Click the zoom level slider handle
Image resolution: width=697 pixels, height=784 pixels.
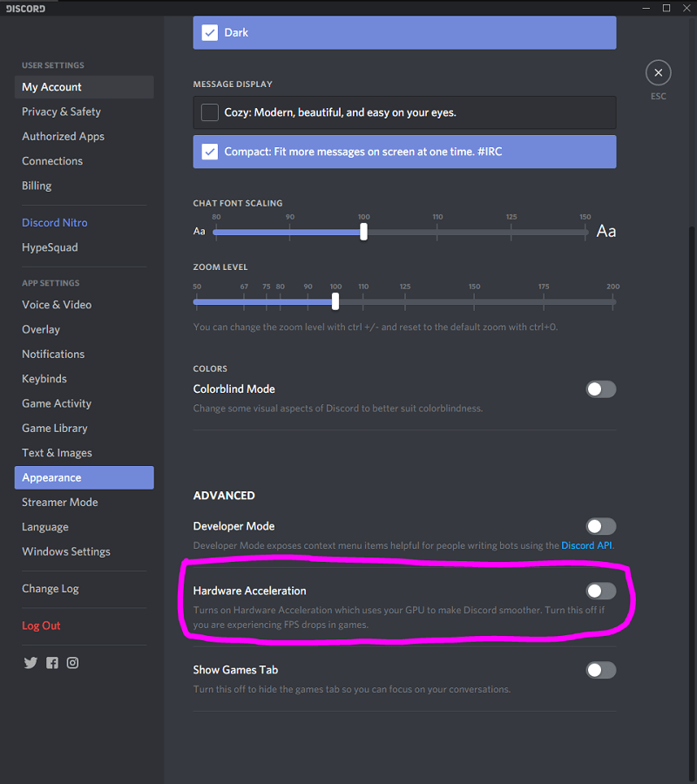tap(335, 301)
